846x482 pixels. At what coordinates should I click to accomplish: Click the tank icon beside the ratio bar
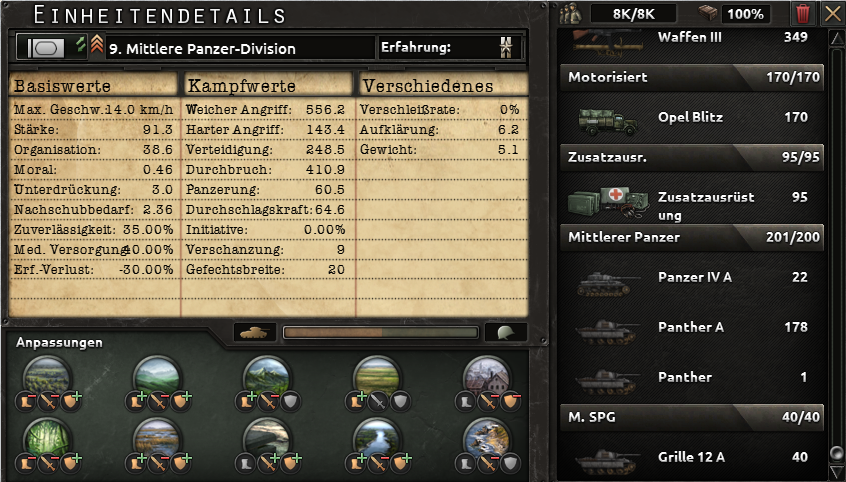click(255, 332)
